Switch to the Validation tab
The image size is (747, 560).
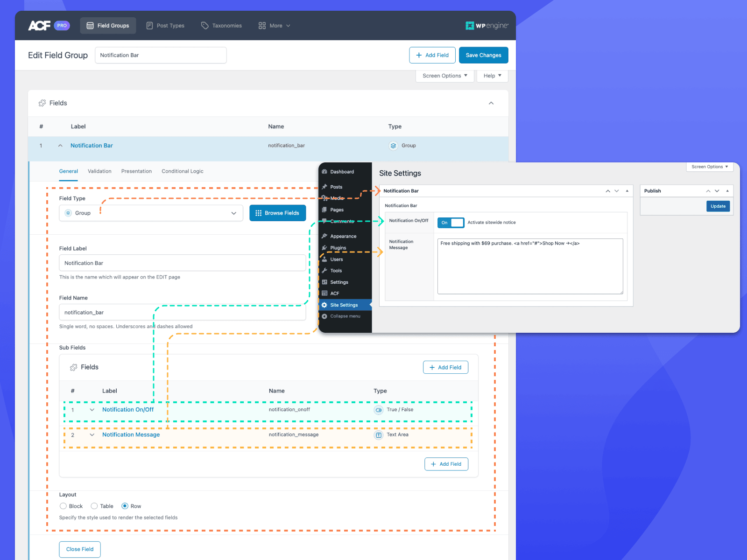[x=99, y=171]
